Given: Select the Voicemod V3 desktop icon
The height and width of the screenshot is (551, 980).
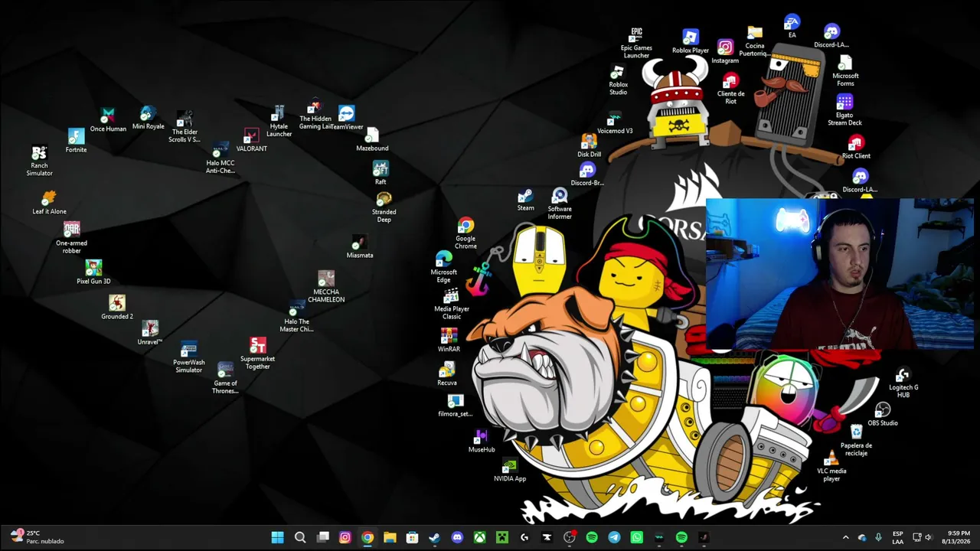Looking at the screenshot, I should pyautogui.click(x=614, y=122).
